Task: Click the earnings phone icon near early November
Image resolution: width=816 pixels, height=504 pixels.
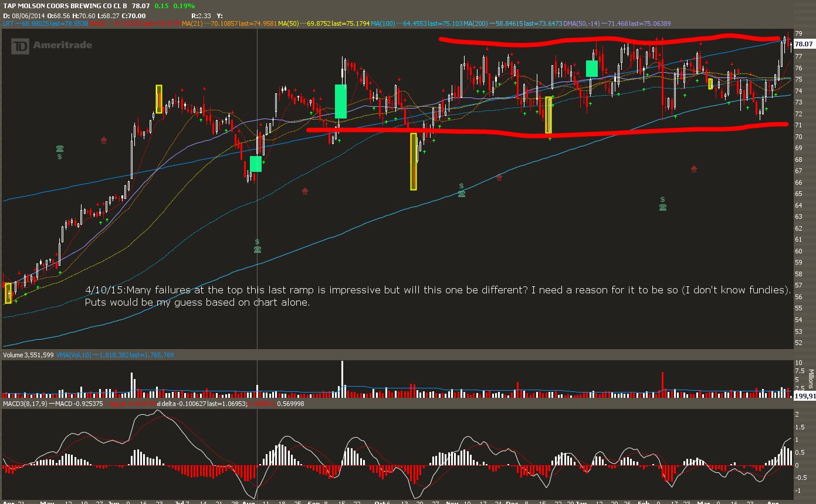Action: pos(462,193)
